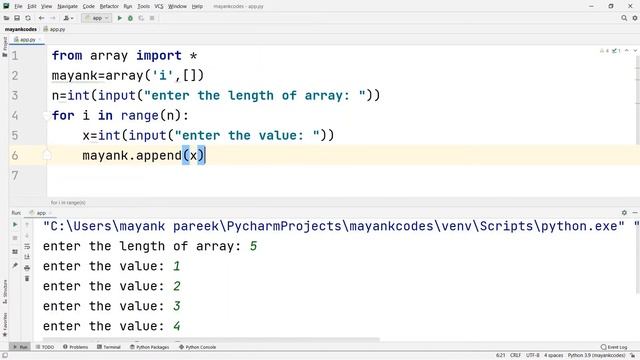The image size is (640, 360).
Task: Clear console output with trash icon
Action: coord(27,279)
